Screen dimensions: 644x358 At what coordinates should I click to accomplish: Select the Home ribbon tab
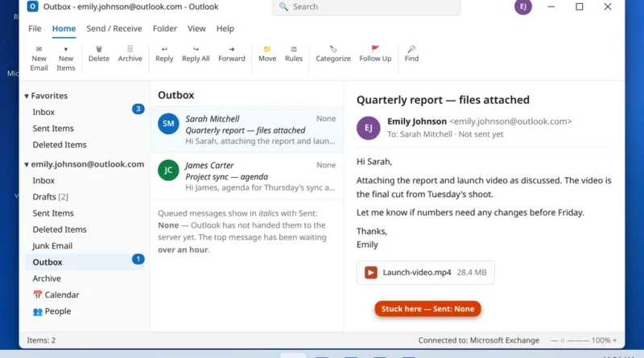64,28
